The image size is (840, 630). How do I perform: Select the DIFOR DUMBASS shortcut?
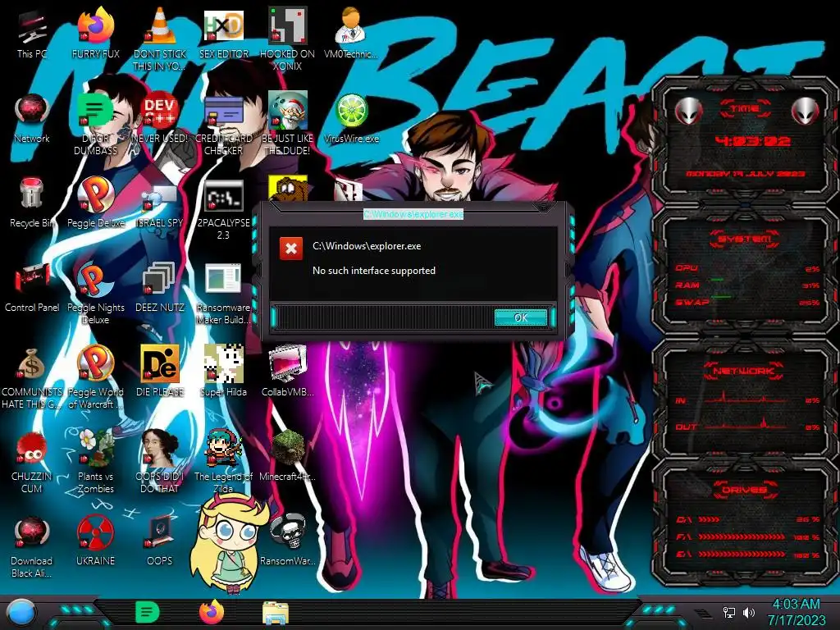pyautogui.click(x=95, y=125)
